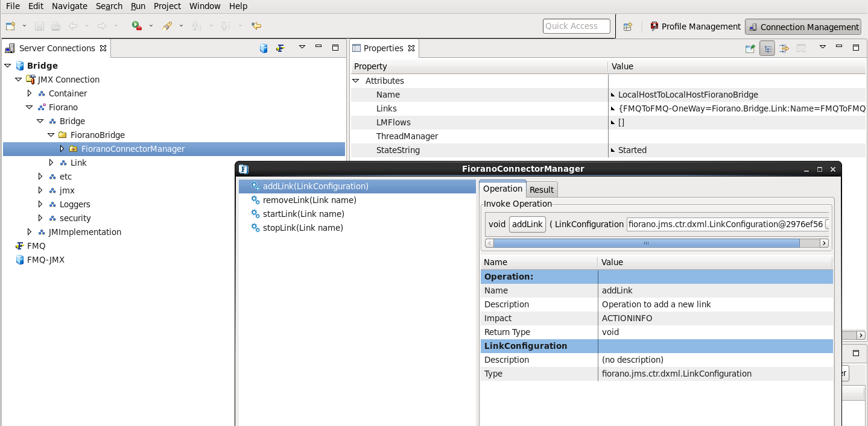
Task: Click the yellow connector icon in Server Connections toolbar
Action: 280,48
